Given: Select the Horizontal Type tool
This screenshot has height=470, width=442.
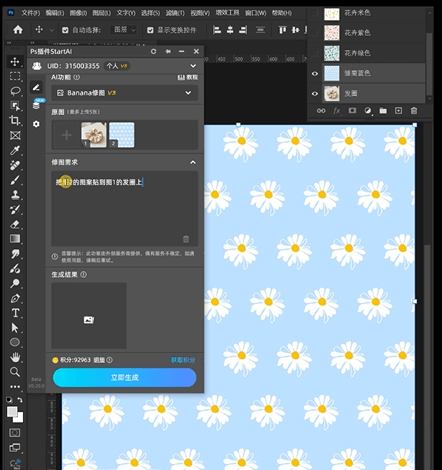Looking at the screenshot, I should click(x=15, y=313).
